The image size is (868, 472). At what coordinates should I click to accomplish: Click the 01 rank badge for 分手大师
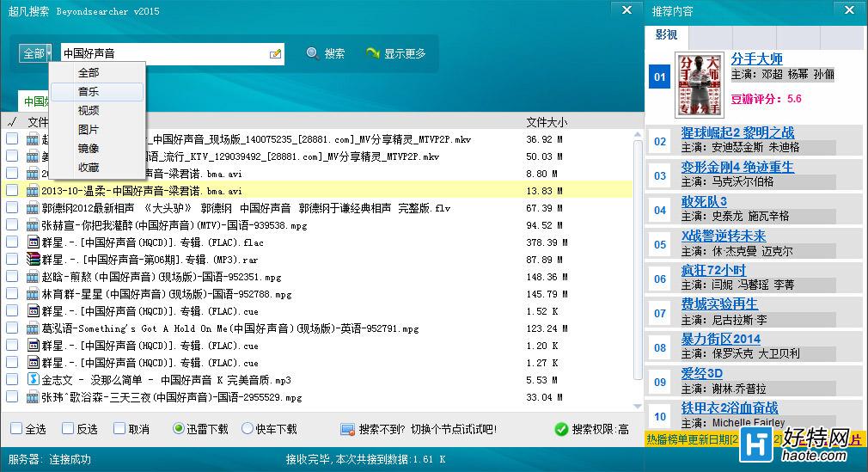tap(660, 77)
